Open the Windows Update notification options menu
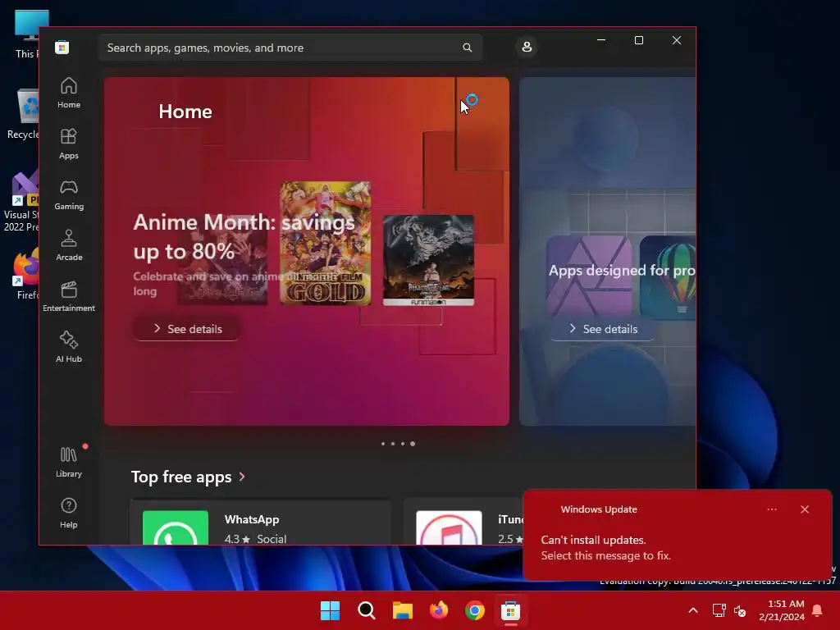840x630 pixels. (x=772, y=509)
